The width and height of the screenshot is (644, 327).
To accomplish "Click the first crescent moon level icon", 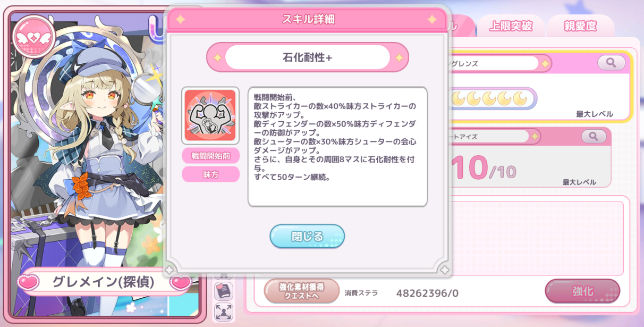I will click(x=458, y=98).
